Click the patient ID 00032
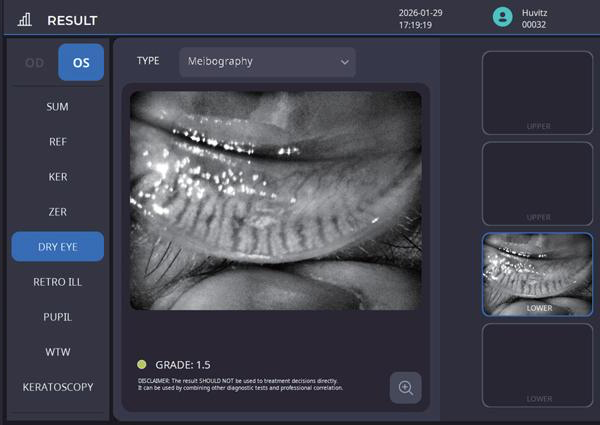This screenshot has width=600, height=425. point(534,24)
